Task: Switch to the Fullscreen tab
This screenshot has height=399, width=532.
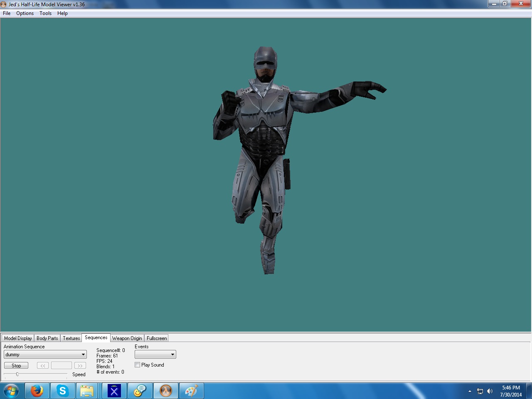Action: click(157, 338)
